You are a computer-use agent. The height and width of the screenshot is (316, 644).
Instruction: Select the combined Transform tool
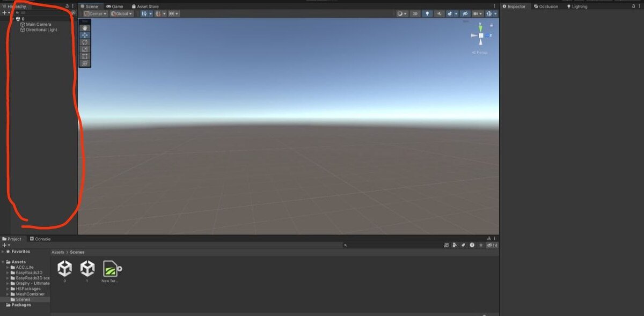click(x=85, y=63)
